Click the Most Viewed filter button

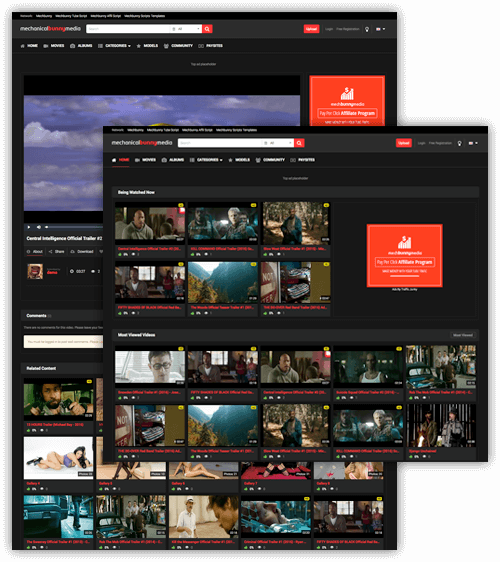pyautogui.click(x=463, y=335)
